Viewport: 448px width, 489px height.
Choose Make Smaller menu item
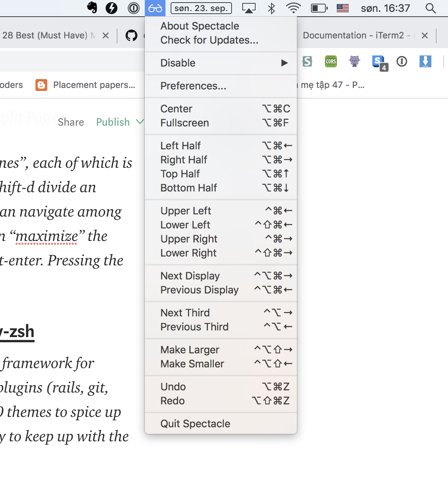[x=221, y=364]
